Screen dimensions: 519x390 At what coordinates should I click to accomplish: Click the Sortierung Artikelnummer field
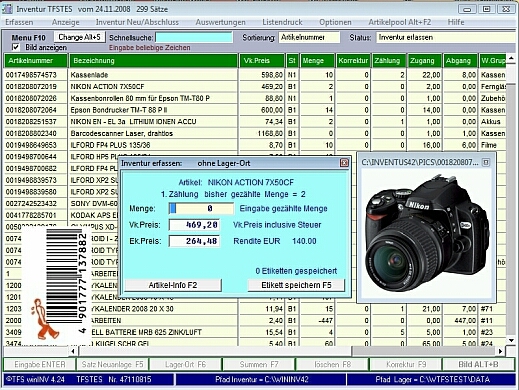[x=309, y=37]
